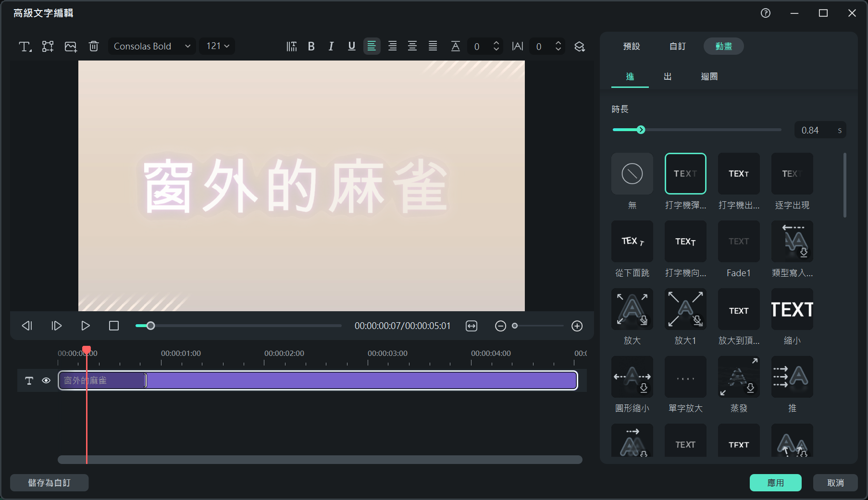The height and width of the screenshot is (500, 868).
Task: Click the trash delete icon
Action: click(94, 46)
